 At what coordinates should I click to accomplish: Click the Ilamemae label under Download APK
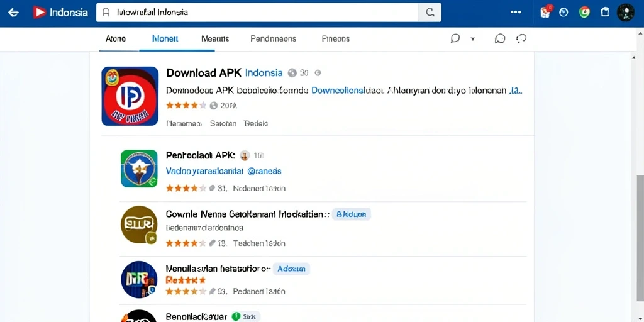point(184,123)
